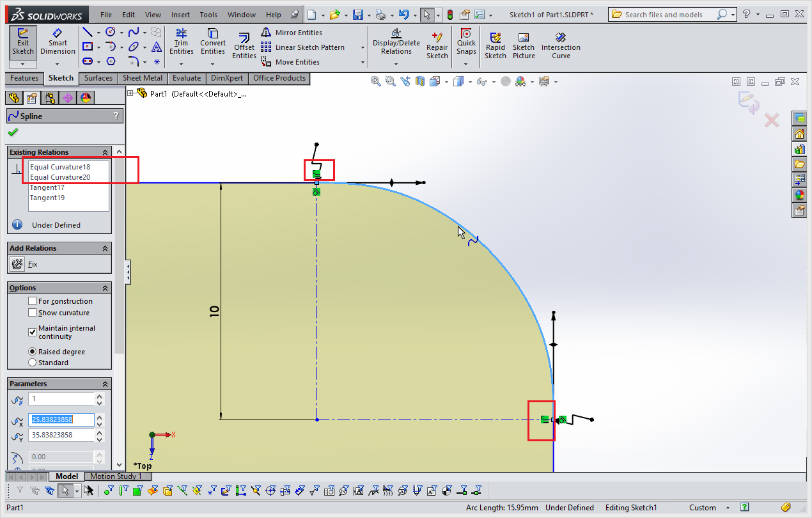The image size is (812, 518).
Task: Click Mirror Entities
Action: [292, 33]
